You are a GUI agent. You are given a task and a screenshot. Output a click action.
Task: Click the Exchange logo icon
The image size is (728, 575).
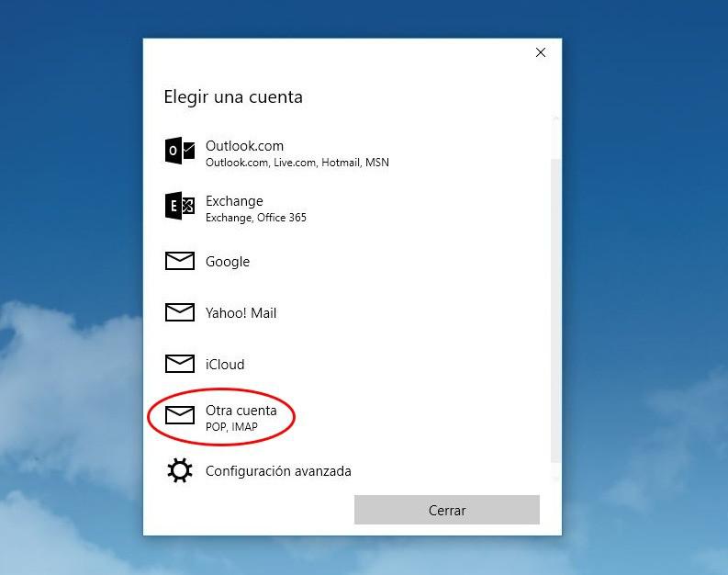click(179, 207)
